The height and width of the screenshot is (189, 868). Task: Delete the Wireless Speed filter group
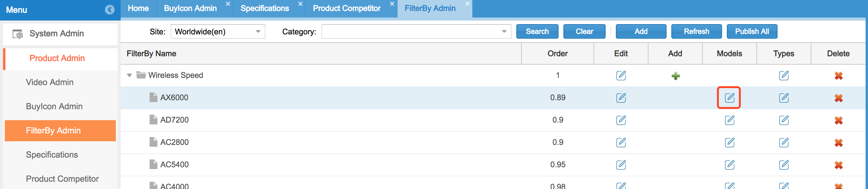pos(838,76)
